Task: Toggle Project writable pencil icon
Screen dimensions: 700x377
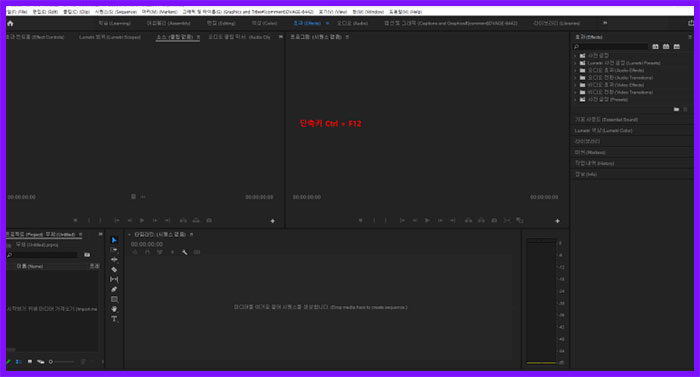Action: coord(8,362)
